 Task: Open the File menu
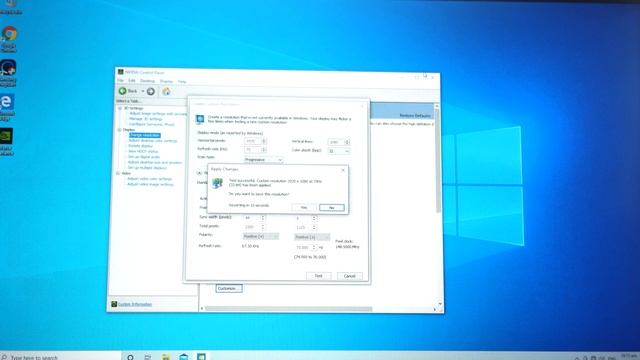120,81
